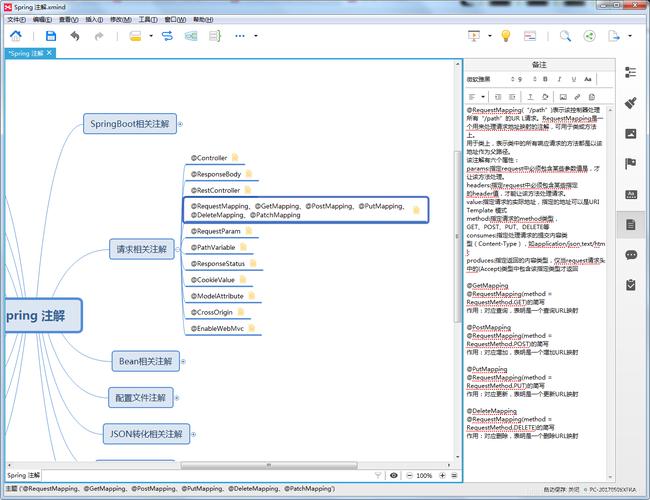Open note icon on @EnableWebMvc topic
Screen dimensions: 650x500
252,328
